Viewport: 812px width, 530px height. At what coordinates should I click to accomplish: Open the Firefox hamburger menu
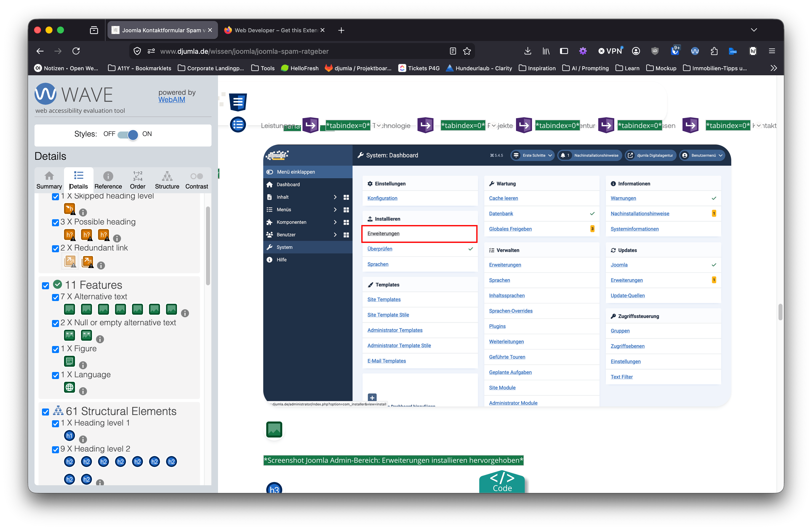point(772,51)
